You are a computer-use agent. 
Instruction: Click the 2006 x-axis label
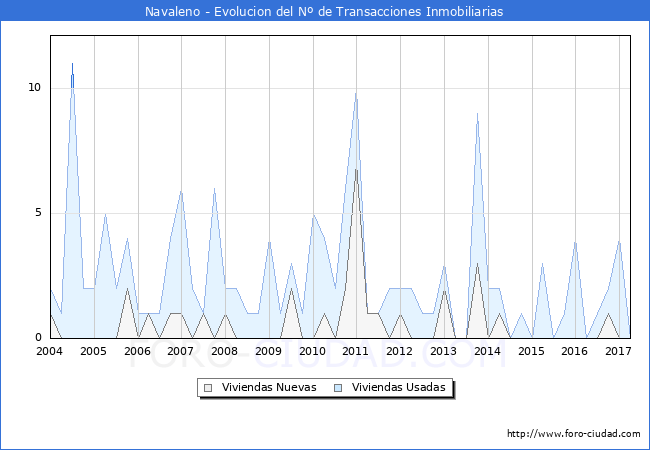pos(137,351)
